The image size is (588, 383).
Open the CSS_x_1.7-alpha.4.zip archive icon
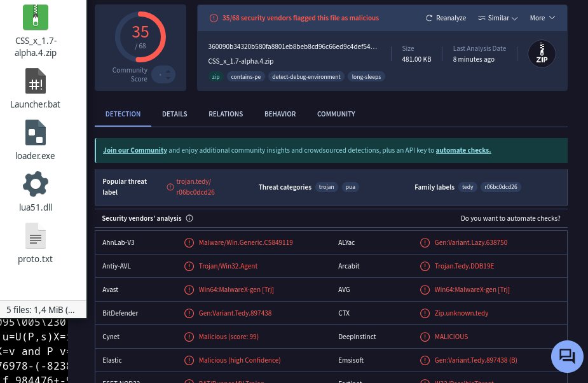click(35, 17)
